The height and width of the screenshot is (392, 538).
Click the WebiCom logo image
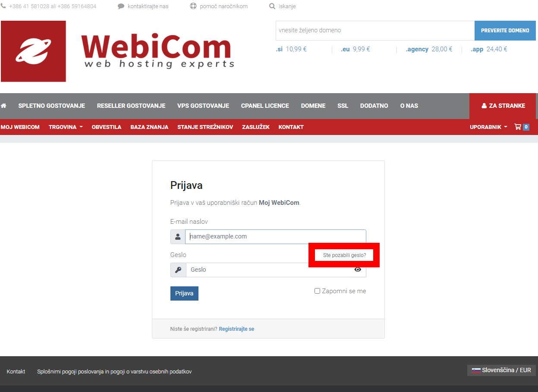(118, 51)
